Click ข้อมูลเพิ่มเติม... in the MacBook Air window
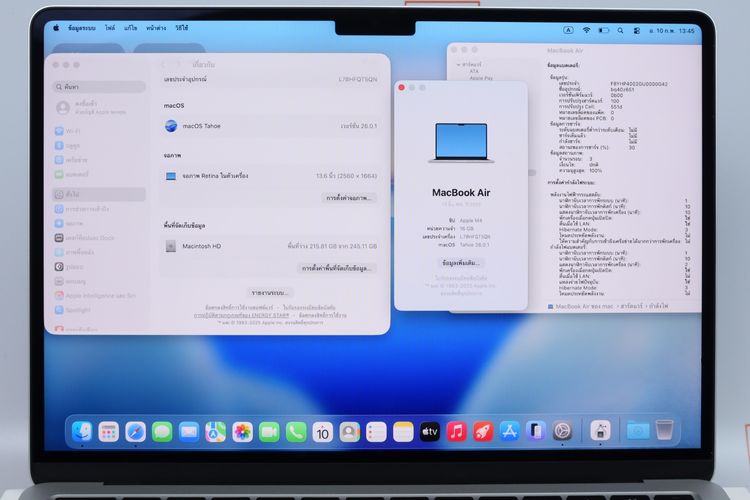The height and width of the screenshot is (500, 750). (461, 263)
